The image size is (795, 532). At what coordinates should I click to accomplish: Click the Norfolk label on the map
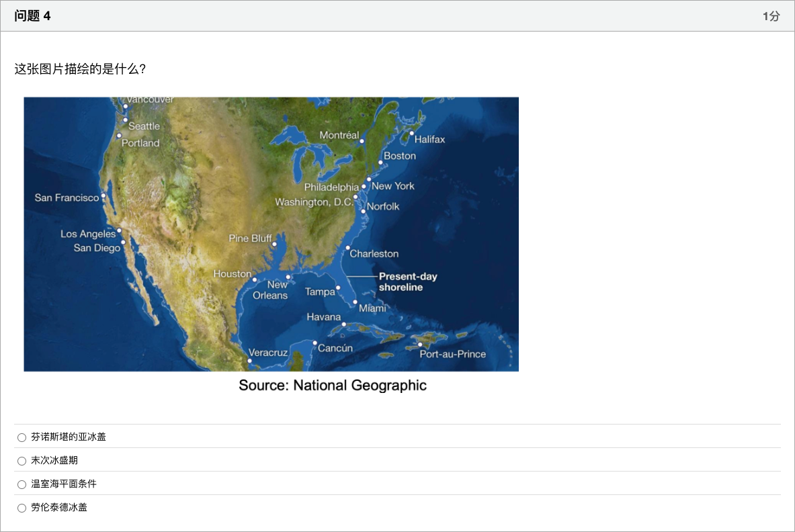(383, 206)
